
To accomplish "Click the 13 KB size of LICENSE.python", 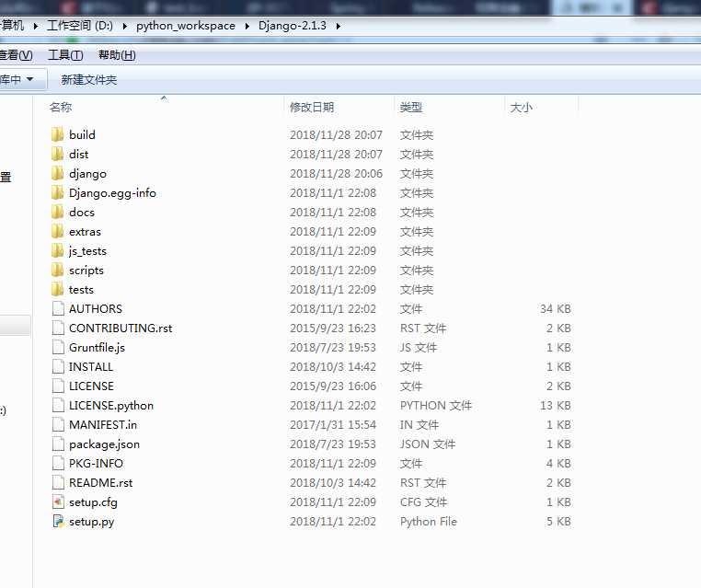I will 556,406.
